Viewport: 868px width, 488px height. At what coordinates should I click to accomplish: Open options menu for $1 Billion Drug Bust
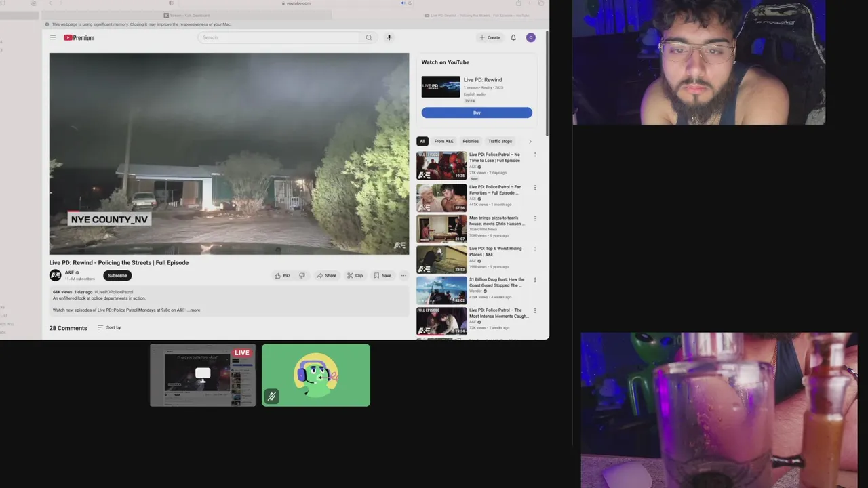tap(535, 280)
